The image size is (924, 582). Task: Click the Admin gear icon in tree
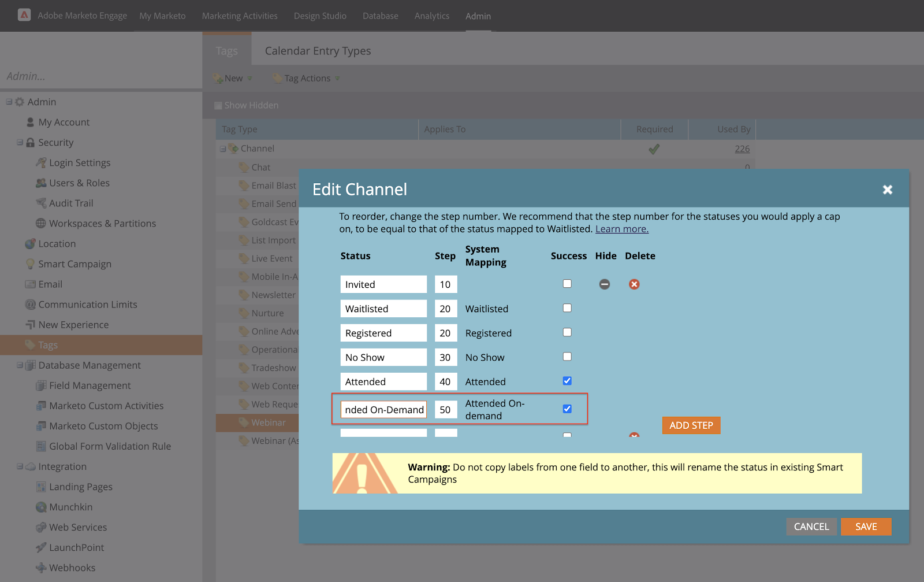20,102
